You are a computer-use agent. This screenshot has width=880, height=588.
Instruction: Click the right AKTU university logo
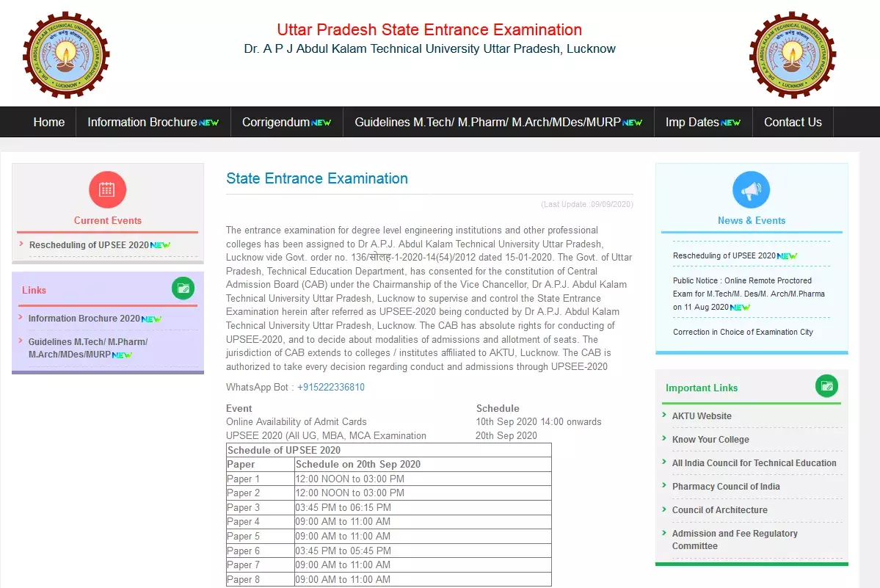pos(792,55)
